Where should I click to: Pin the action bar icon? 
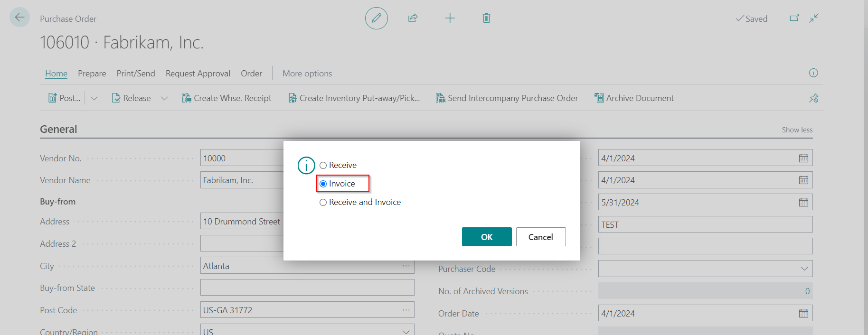pyautogui.click(x=814, y=98)
